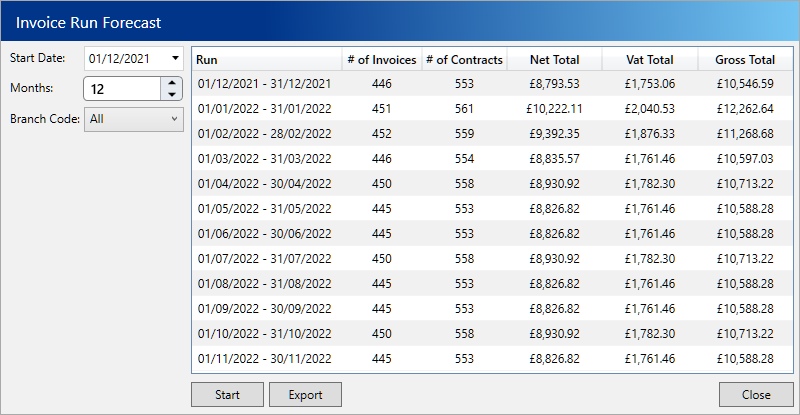The width and height of the screenshot is (800, 415).
Task: Click the Export button
Action: pos(305,395)
